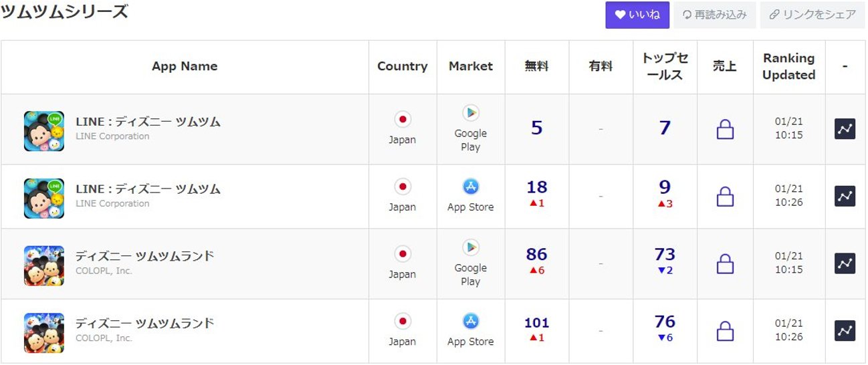Click the いいね like button
Screen dimensions: 868x365
(637, 15)
